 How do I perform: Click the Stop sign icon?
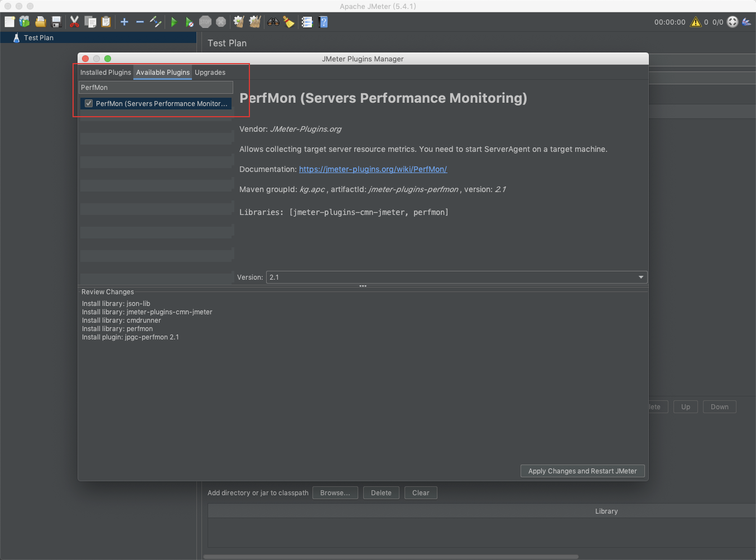(x=205, y=22)
